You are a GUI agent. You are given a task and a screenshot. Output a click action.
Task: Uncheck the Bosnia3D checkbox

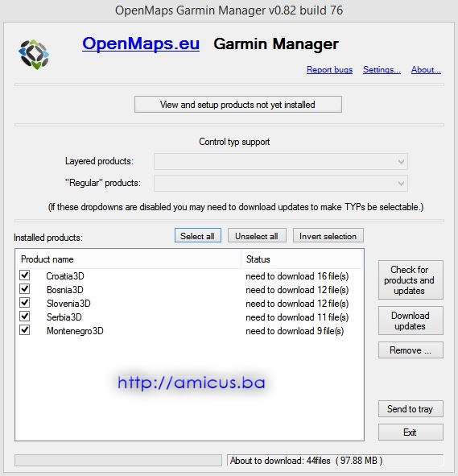click(25, 288)
